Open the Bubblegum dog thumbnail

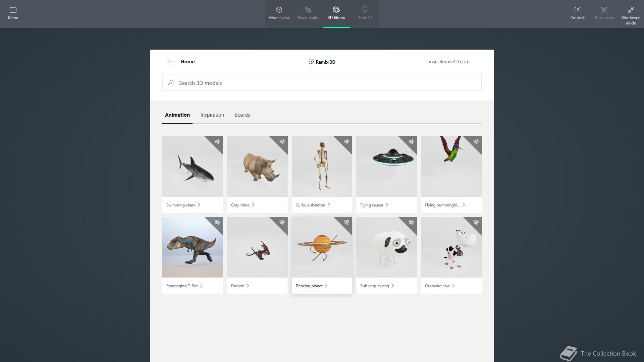pos(386,247)
